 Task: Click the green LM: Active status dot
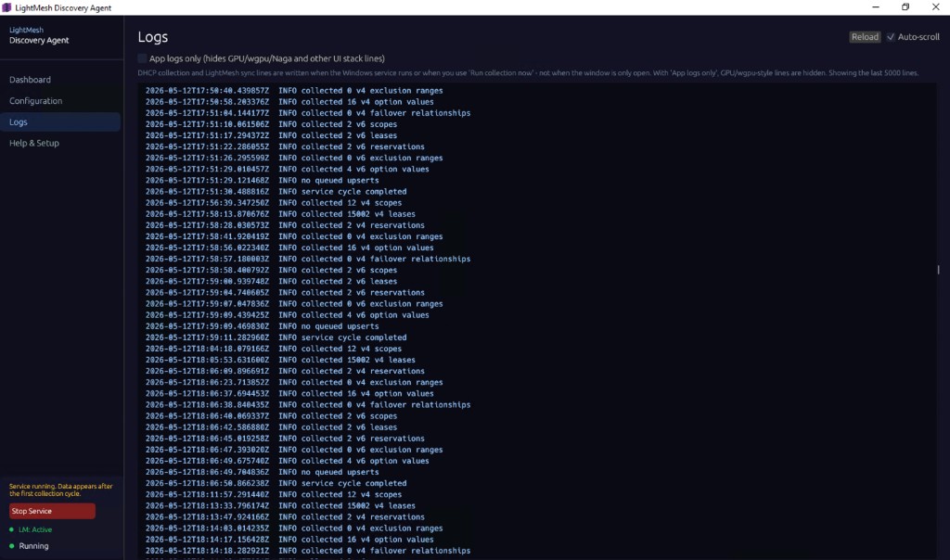click(x=11, y=529)
